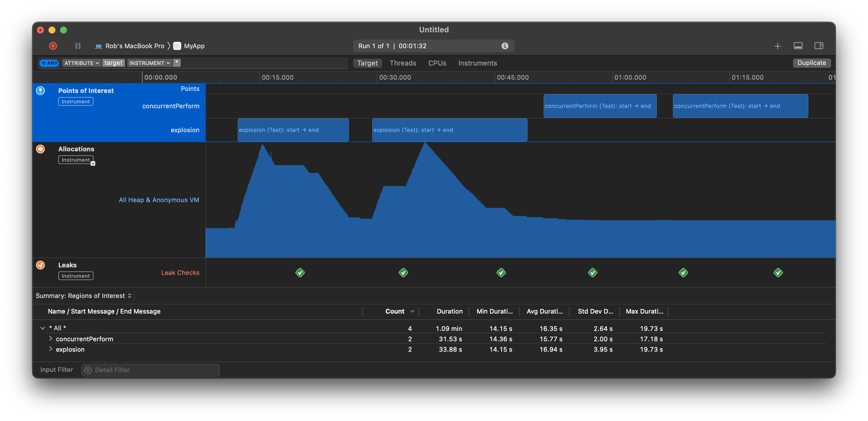This screenshot has width=868, height=421.
Task: Click the 00:30.000 timeline ruler mark
Action: point(394,77)
